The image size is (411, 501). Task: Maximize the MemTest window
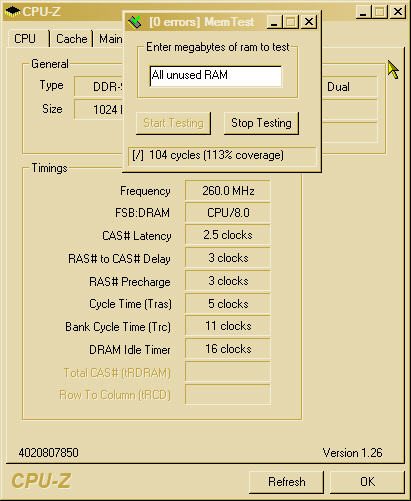[290, 22]
